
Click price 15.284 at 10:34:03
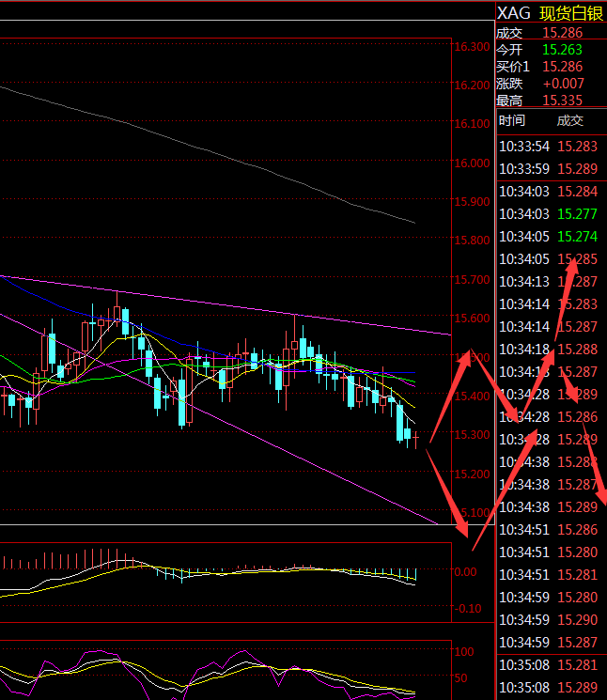(x=578, y=192)
